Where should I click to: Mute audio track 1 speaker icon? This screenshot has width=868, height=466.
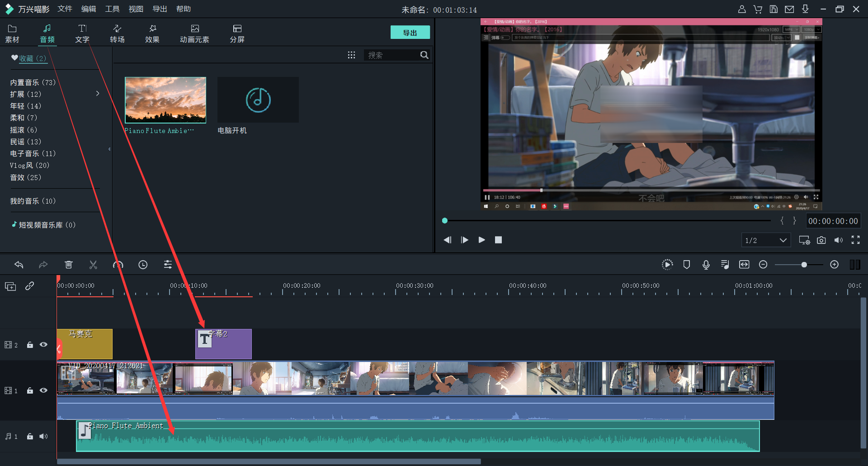pyautogui.click(x=43, y=436)
